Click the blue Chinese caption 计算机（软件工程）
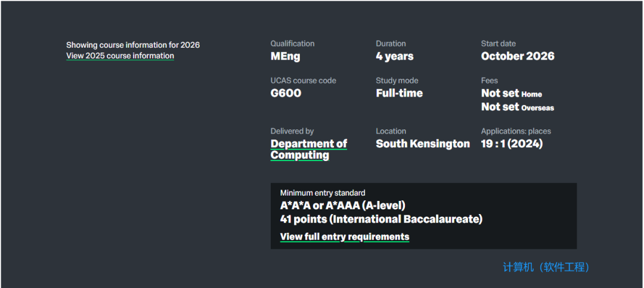Viewport: 644px width, 288px height. (546, 267)
